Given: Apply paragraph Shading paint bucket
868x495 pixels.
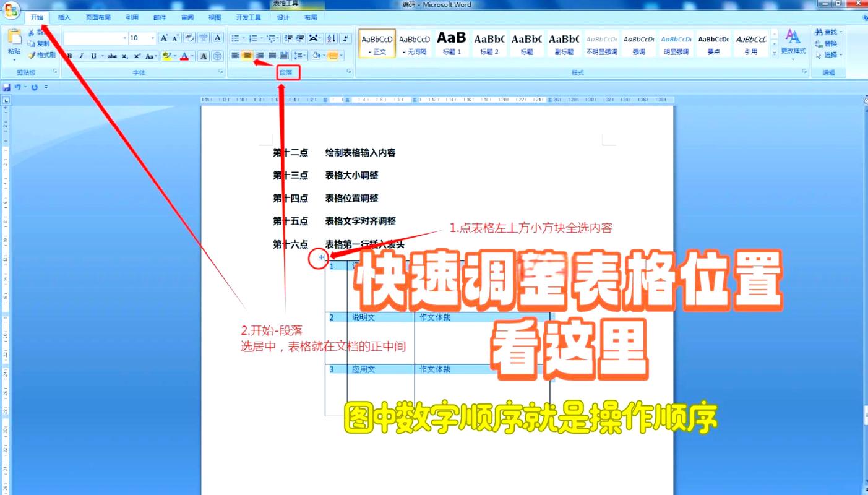Looking at the screenshot, I should click(316, 56).
